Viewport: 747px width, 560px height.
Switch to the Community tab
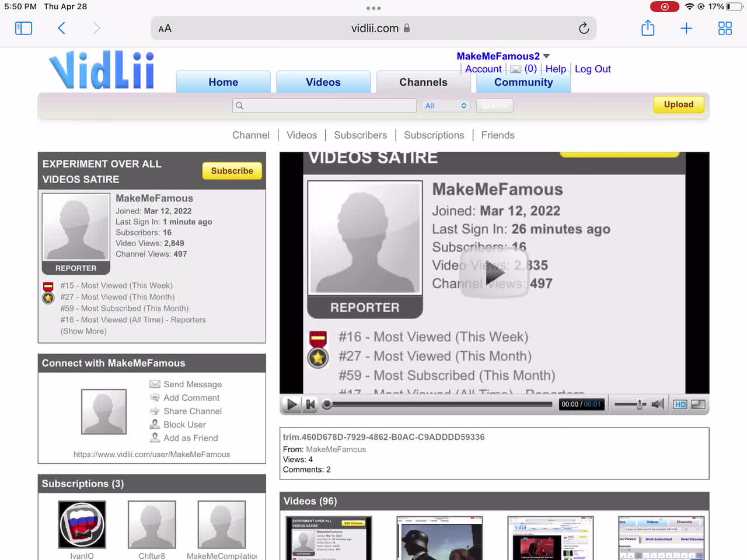523,82
